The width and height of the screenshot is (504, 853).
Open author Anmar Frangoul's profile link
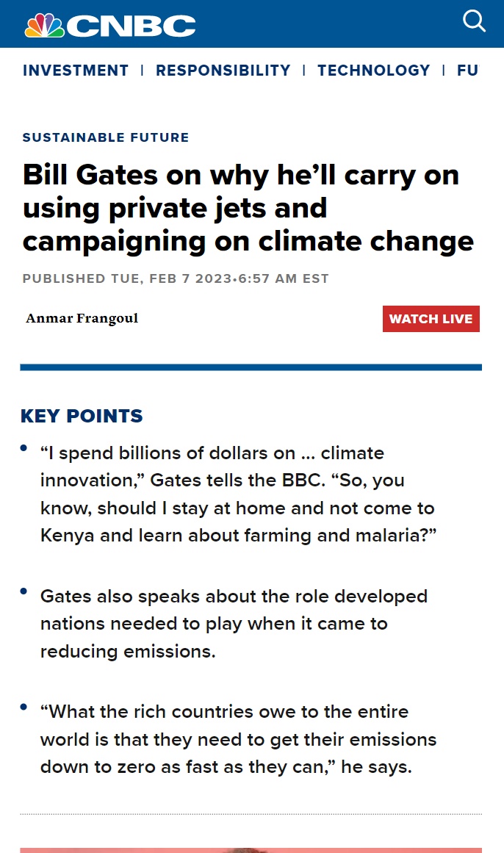tap(82, 318)
